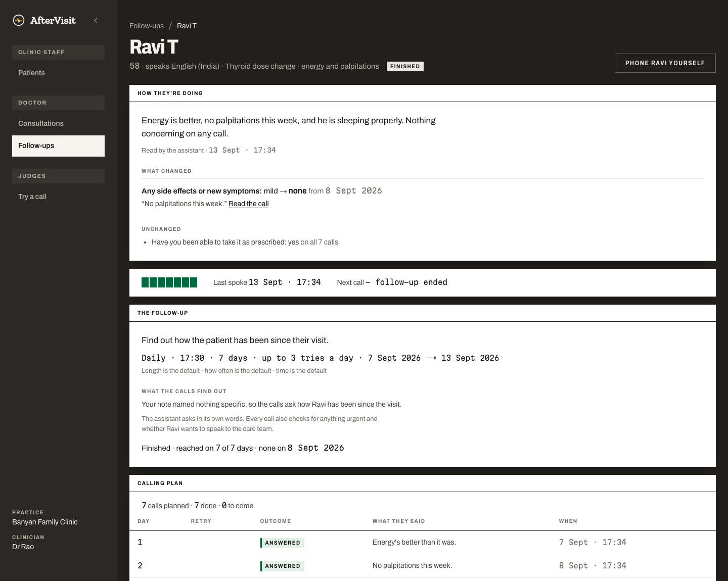Click the Follow-ups breadcrumb link

point(147,26)
